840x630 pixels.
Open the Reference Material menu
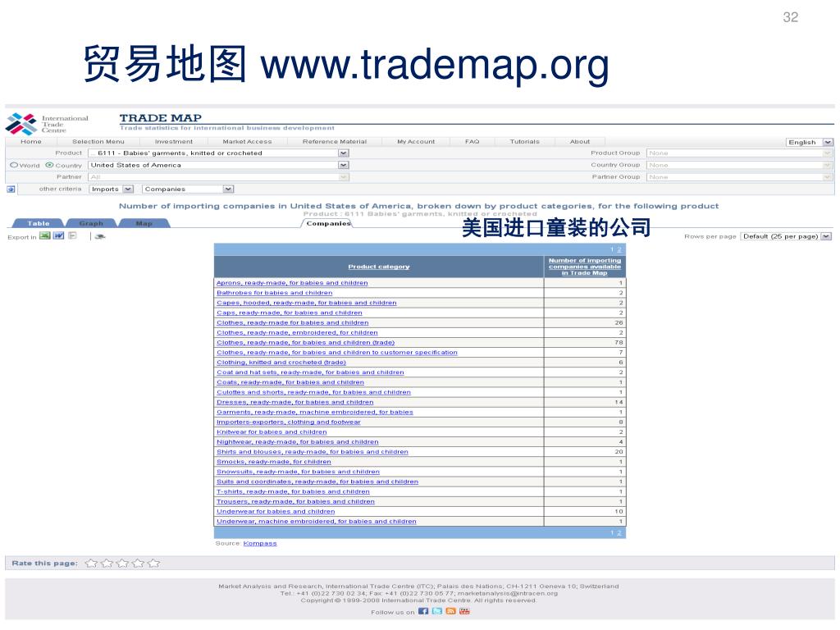coord(335,141)
